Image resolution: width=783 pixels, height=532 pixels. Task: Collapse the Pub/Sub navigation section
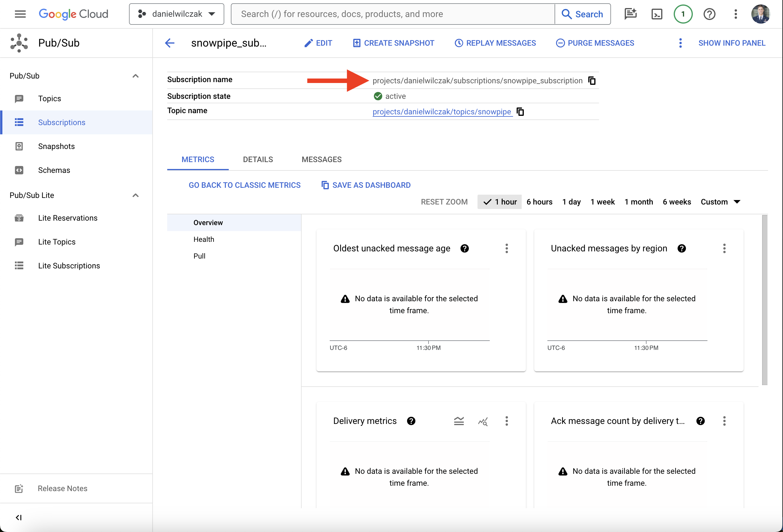(x=136, y=76)
